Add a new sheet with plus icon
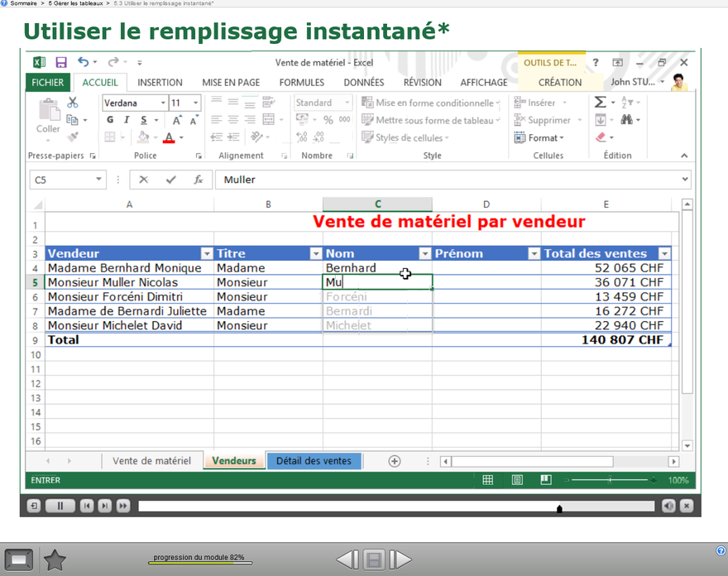Viewport: 728px width, 576px height. coord(395,461)
